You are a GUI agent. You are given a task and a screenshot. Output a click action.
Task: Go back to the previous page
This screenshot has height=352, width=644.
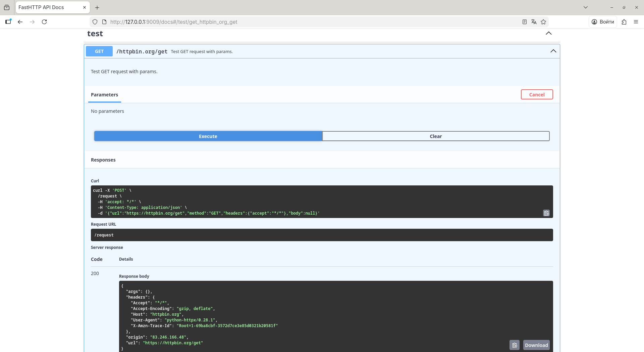click(x=20, y=22)
